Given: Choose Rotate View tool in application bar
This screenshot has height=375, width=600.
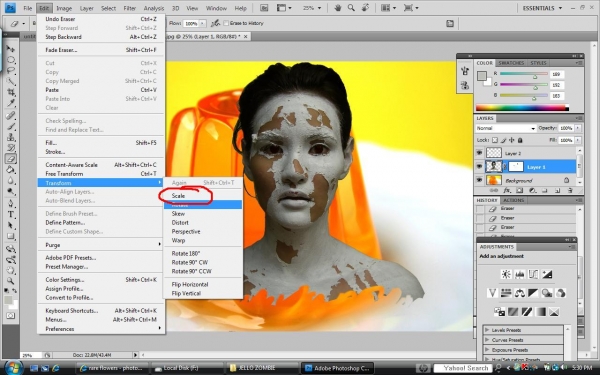Looking at the screenshot, I should (365, 8).
